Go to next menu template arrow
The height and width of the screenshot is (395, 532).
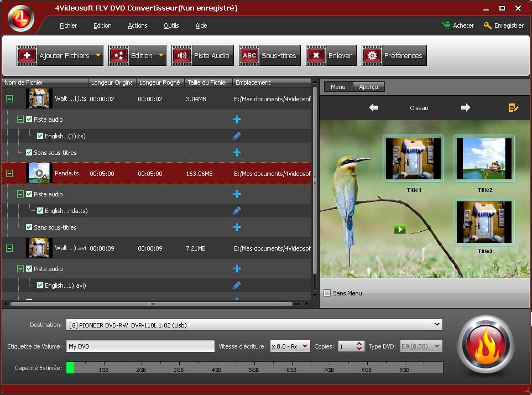[x=466, y=108]
